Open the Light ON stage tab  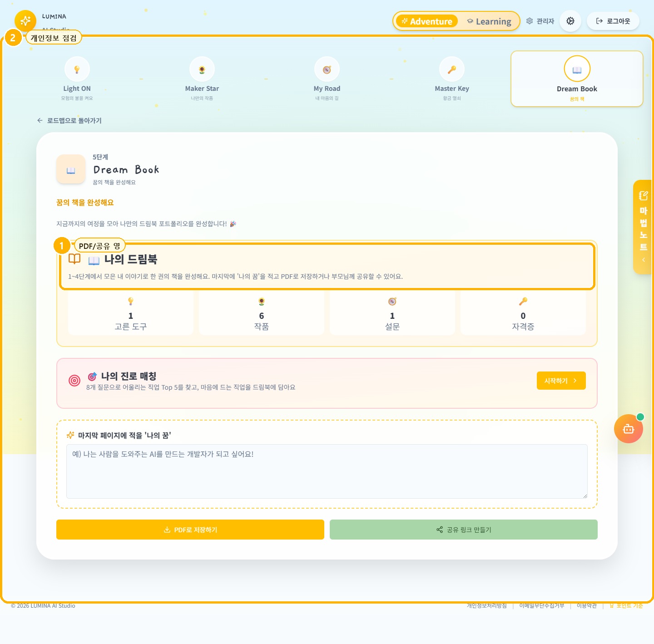[77, 79]
